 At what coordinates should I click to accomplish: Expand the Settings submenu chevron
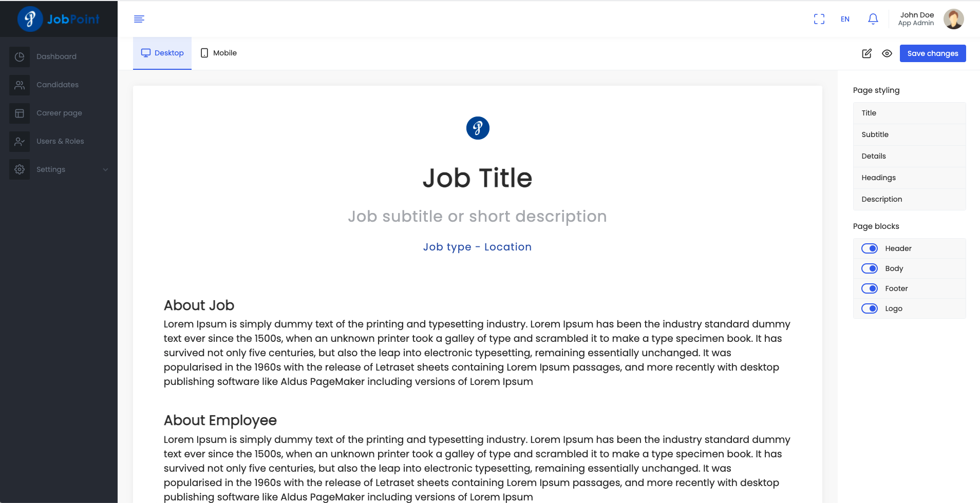(105, 169)
